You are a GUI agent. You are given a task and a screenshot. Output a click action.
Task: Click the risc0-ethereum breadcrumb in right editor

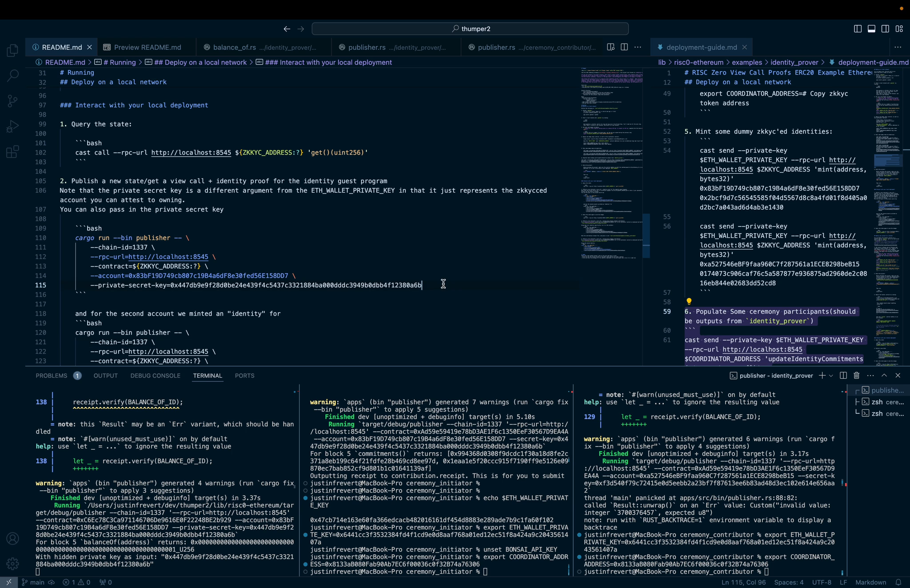[x=698, y=63]
